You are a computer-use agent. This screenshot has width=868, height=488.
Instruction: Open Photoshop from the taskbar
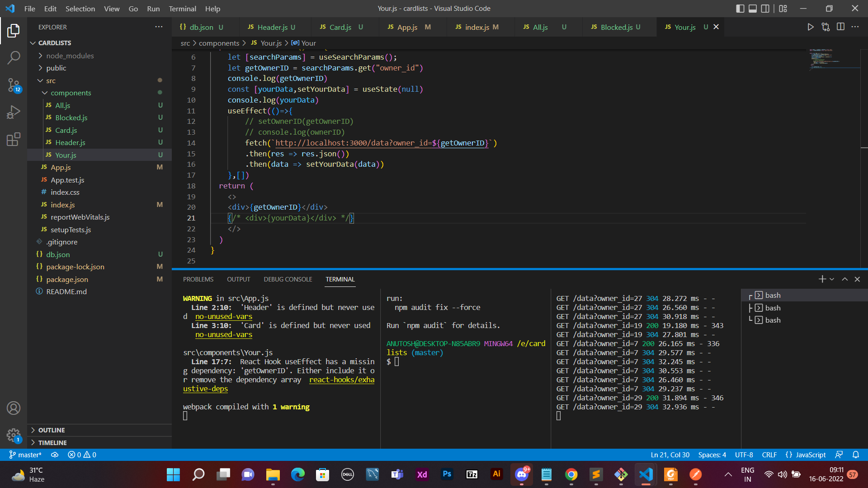point(447,474)
